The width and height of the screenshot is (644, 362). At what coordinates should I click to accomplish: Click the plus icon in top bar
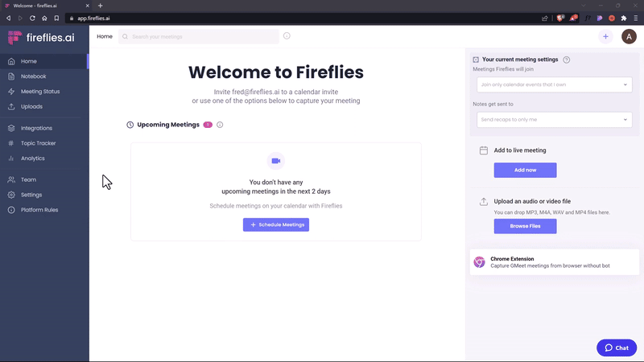605,36
